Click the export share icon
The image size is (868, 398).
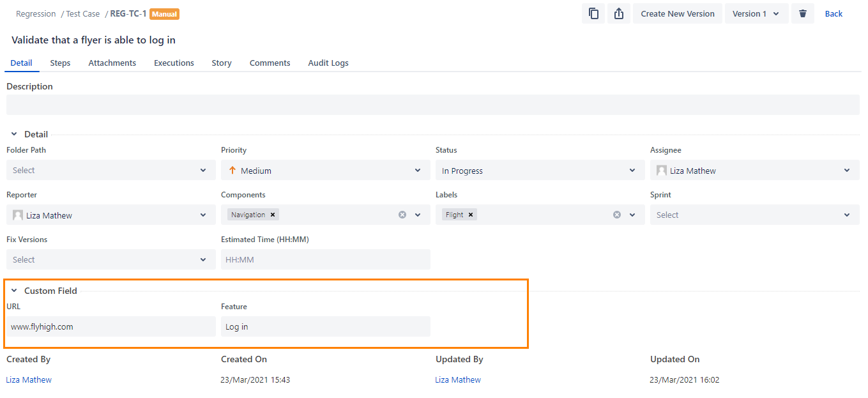tap(619, 13)
